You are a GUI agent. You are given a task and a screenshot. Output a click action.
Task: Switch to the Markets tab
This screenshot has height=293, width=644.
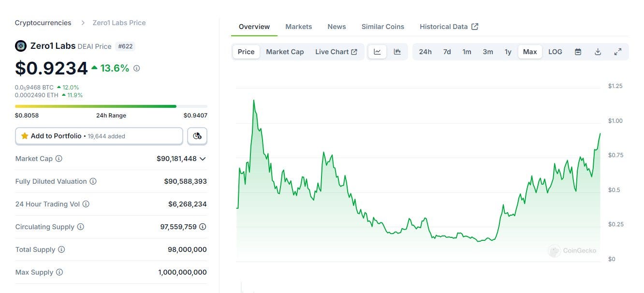tap(299, 27)
